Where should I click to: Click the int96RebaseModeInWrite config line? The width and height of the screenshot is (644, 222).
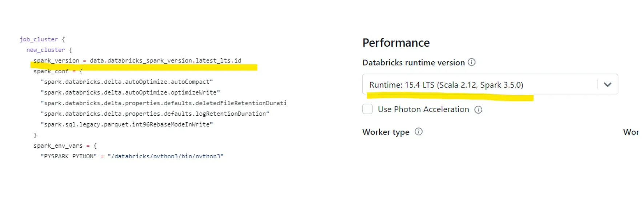point(126,124)
